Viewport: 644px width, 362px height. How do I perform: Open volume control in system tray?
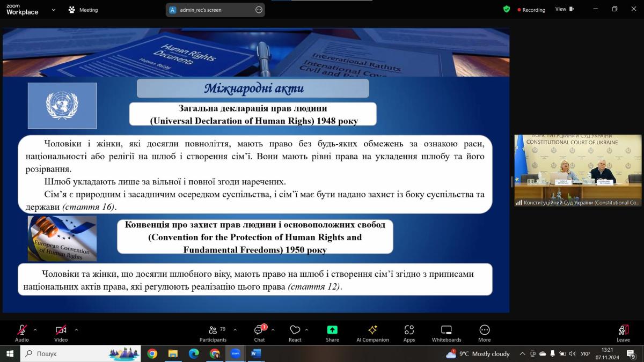pyautogui.click(x=573, y=354)
